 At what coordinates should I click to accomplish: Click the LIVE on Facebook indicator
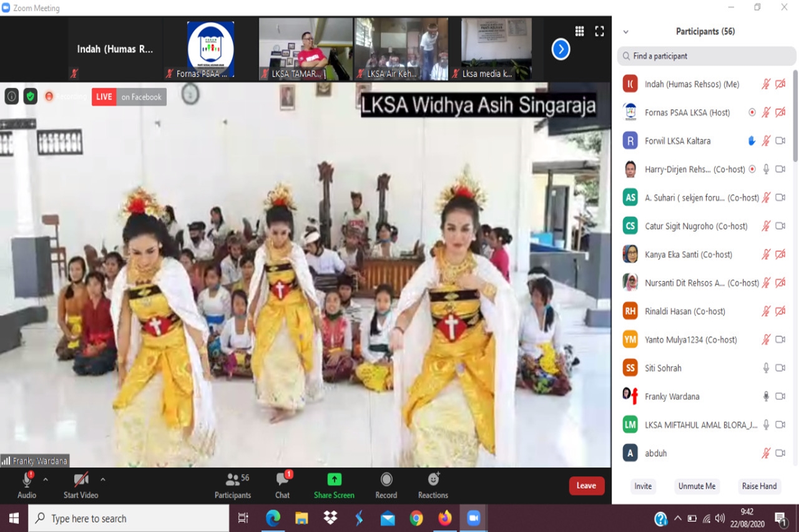pos(129,97)
